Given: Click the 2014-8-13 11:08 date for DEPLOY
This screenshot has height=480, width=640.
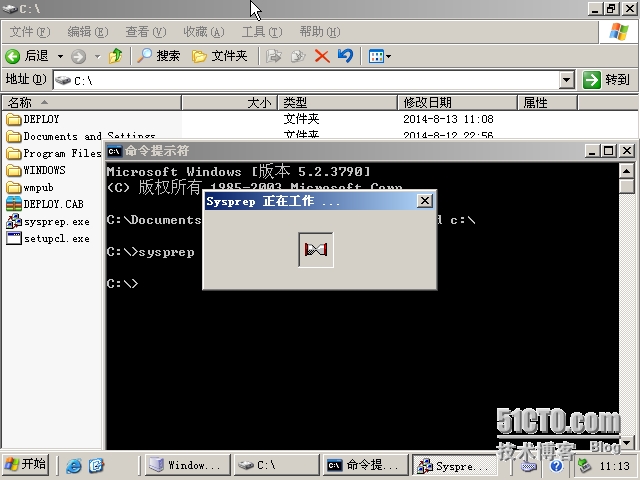Looking at the screenshot, I should point(448,119).
